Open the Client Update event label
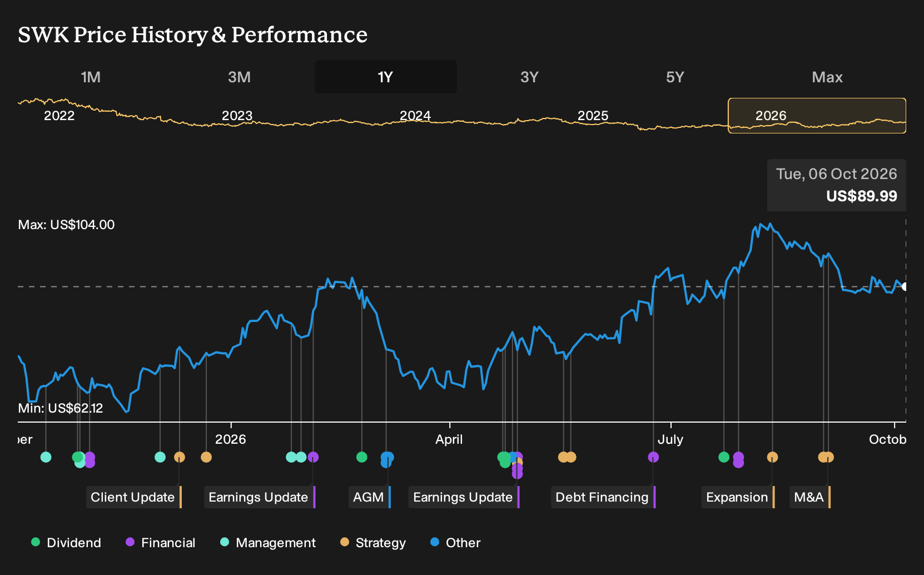This screenshot has height=575, width=924. coord(134,497)
